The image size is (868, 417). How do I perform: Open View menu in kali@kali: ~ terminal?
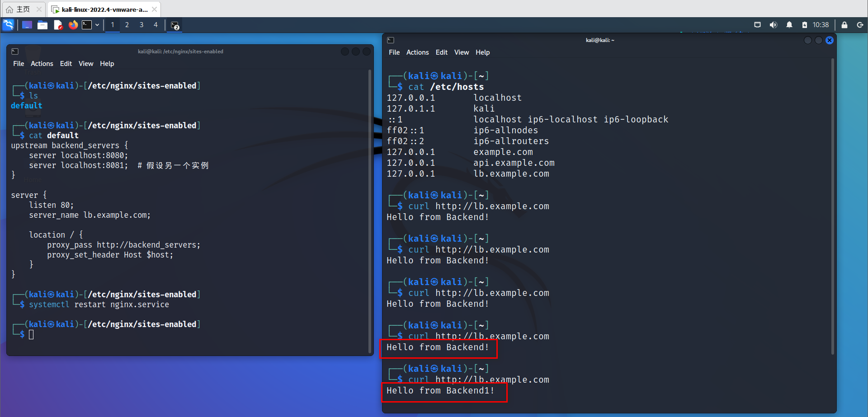pos(462,52)
